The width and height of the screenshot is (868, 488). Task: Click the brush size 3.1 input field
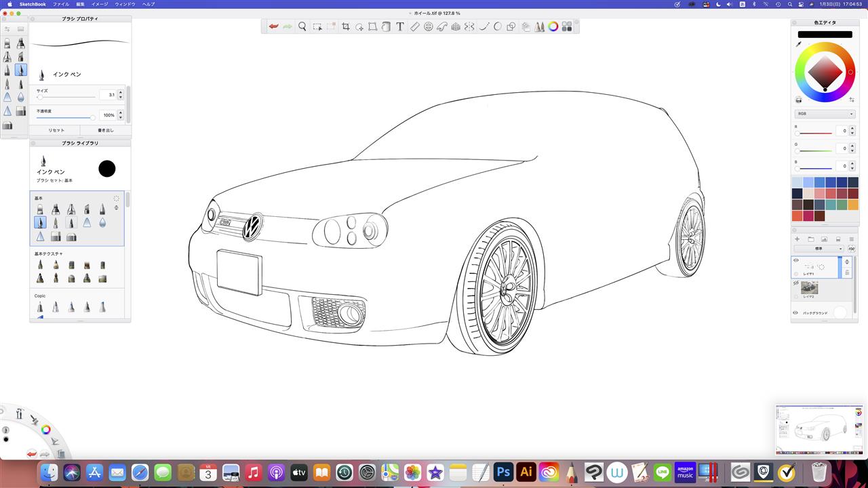point(108,95)
